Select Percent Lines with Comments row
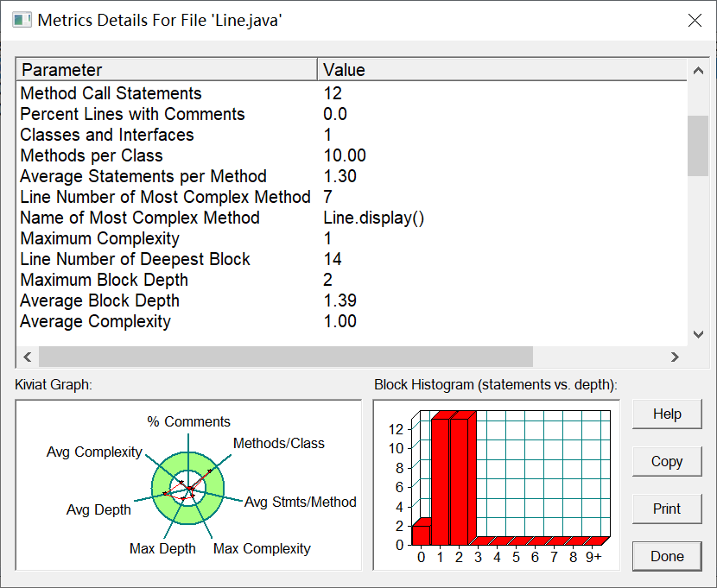This screenshot has height=588, width=717. pyautogui.click(x=352, y=114)
